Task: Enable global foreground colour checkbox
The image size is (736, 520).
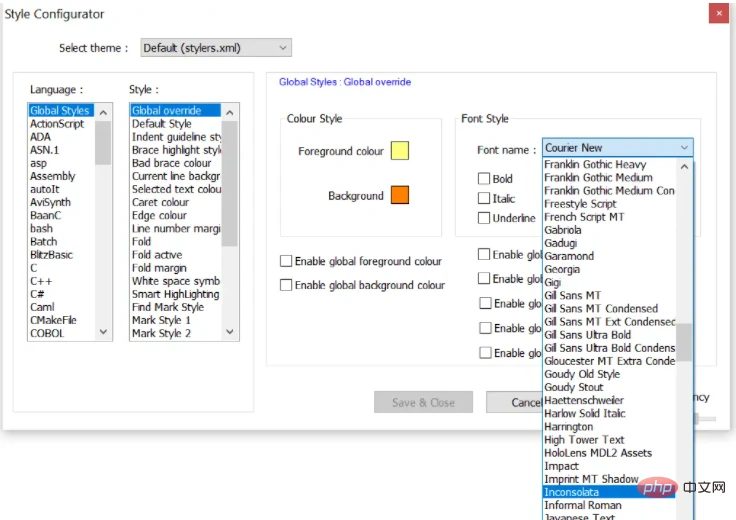Action: pos(287,261)
